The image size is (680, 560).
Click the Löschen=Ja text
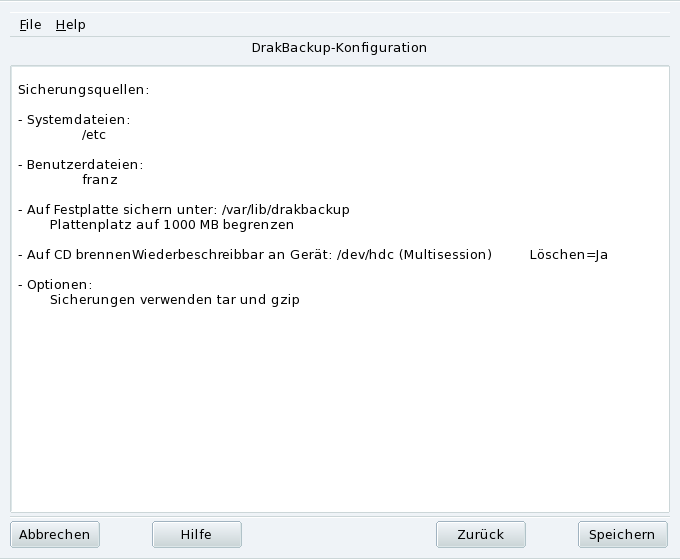coord(568,255)
